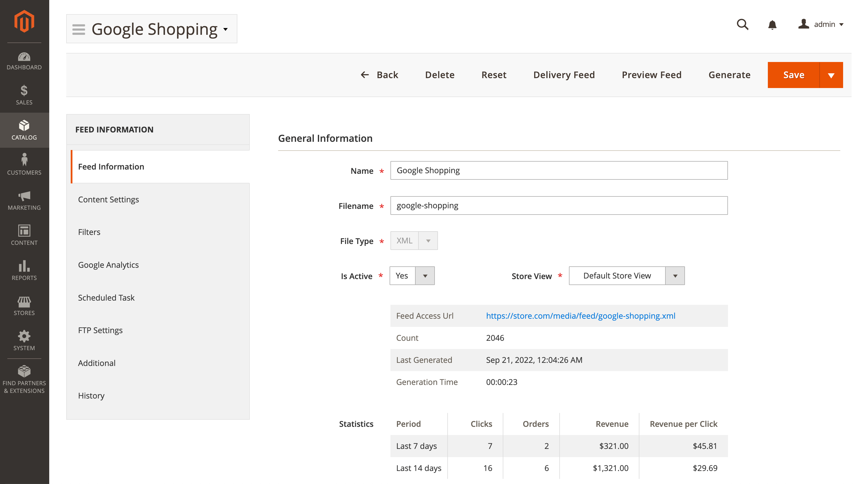Viewport: 868px width, 484px height.
Task: Click the Period column header
Action: (x=408, y=424)
